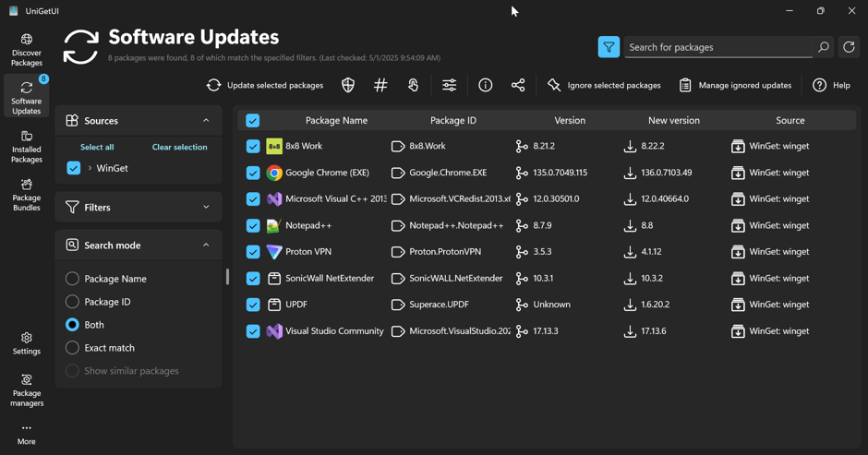Click the Unknown version cell for UPDF

pos(551,305)
